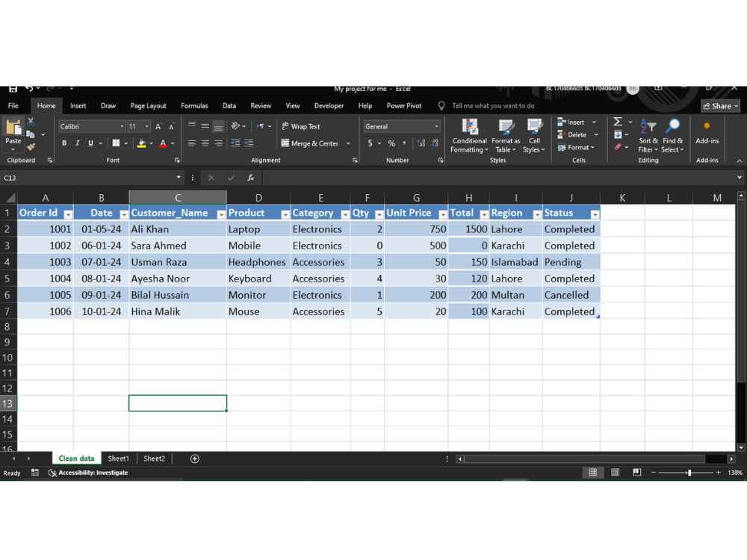
Task: Click Decrease Font Size icon
Action: [172, 127]
